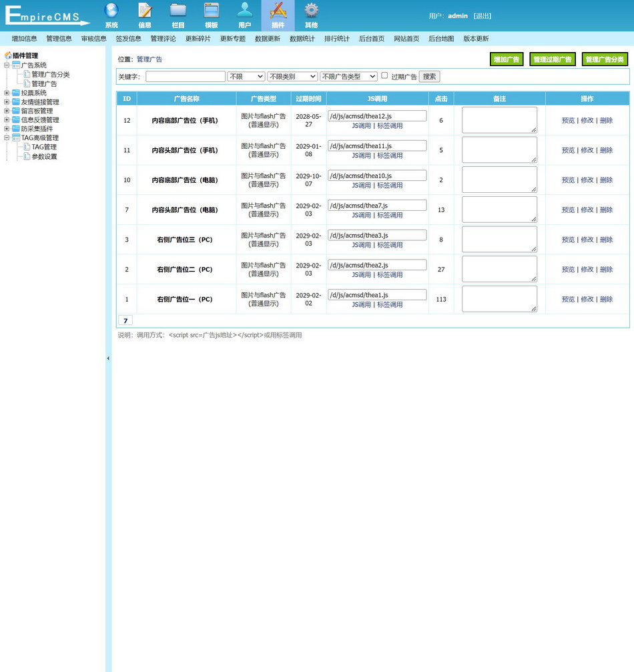Open 防采集插件 in the tree
This screenshot has height=672, width=634.
(x=37, y=129)
